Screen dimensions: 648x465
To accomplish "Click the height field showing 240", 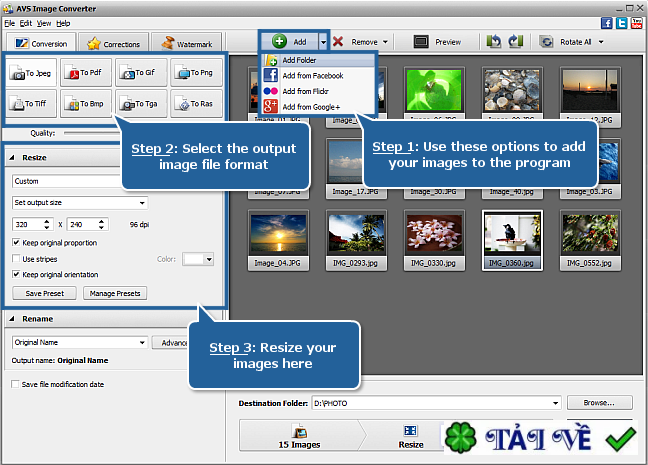I will (82, 224).
